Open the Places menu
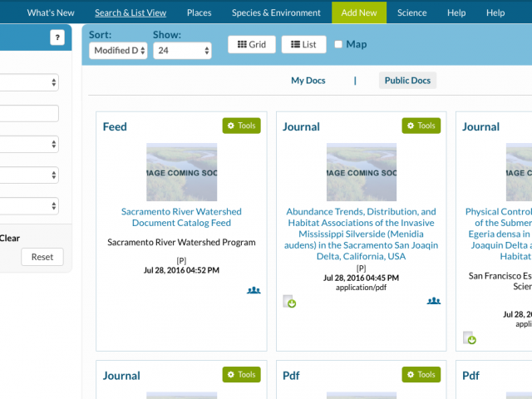Viewport: 532px width, 399px height. click(x=199, y=13)
